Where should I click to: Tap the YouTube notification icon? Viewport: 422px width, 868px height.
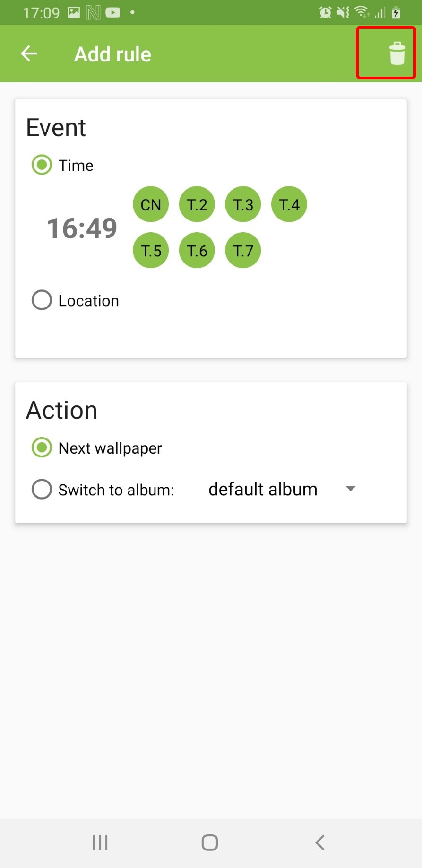112,12
